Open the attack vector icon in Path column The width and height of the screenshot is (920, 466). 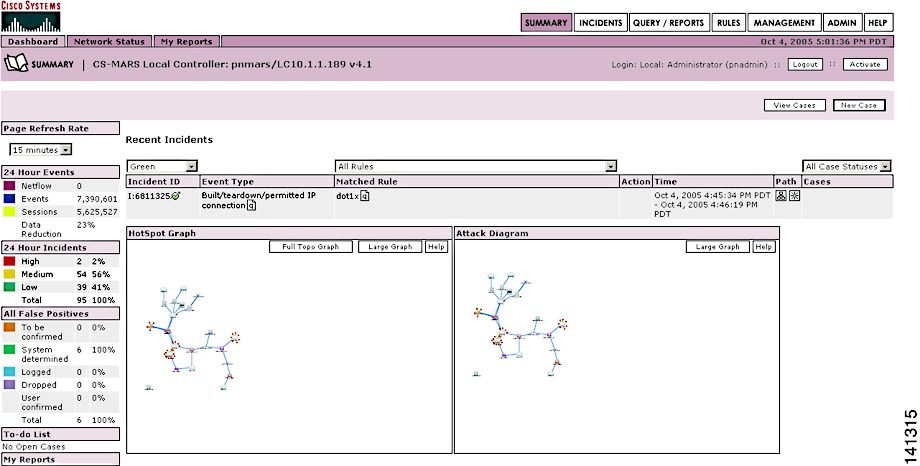click(x=794, y=196)
